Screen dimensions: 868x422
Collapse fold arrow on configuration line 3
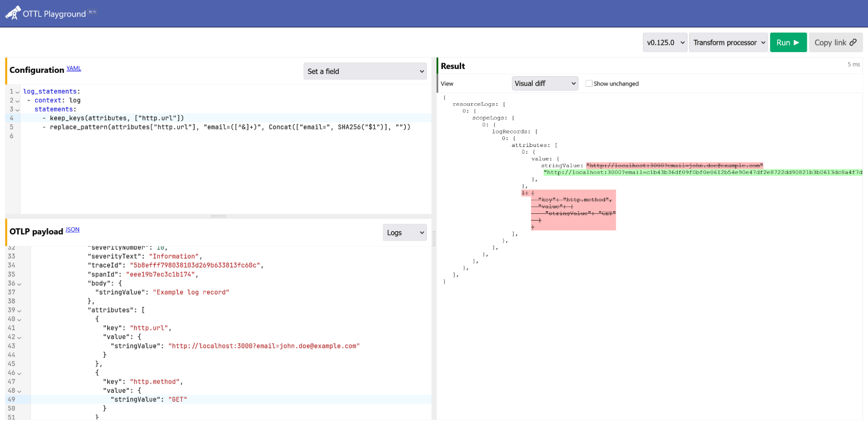[x=17, y=110]
